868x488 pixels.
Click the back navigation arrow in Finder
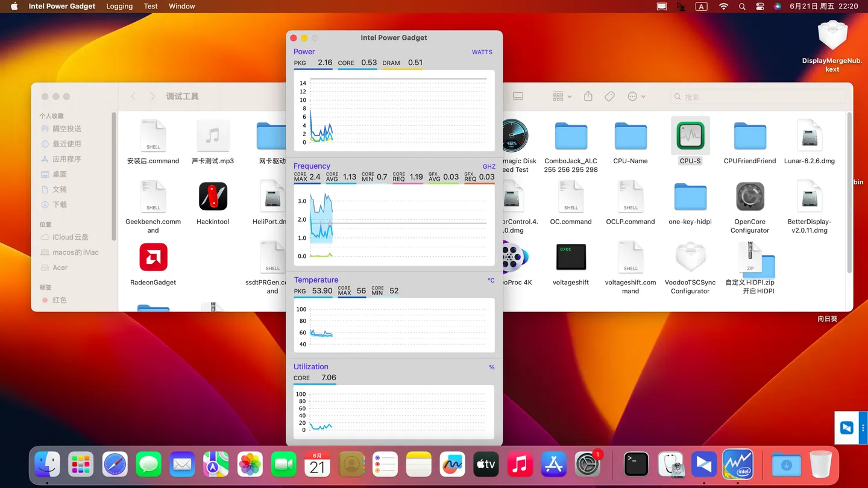click(x=133, y=96)
